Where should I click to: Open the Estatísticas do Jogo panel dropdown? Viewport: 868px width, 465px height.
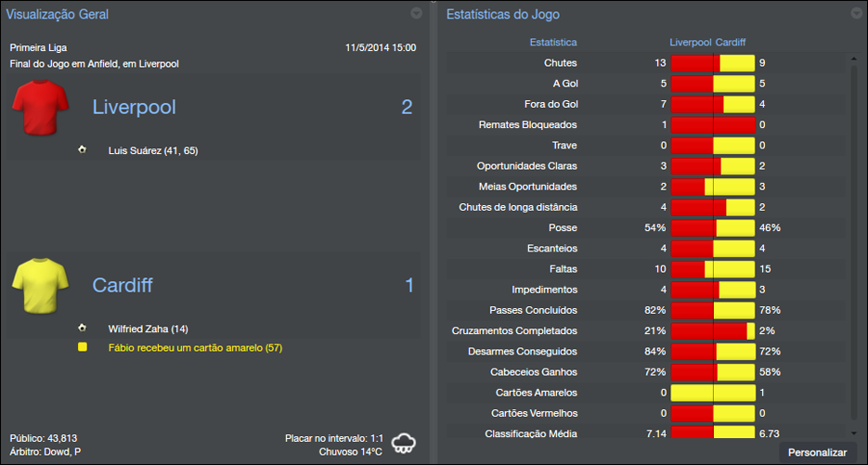(857, 14)
